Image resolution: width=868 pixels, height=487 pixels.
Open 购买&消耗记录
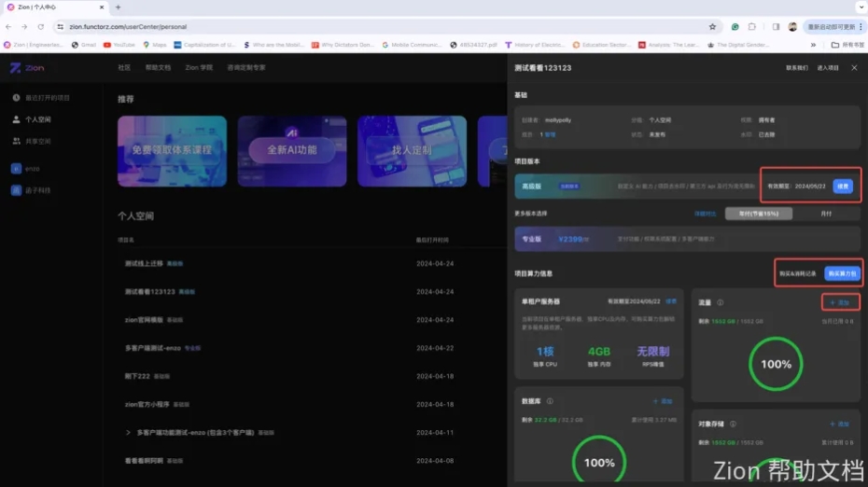click(x=798, y=273)
